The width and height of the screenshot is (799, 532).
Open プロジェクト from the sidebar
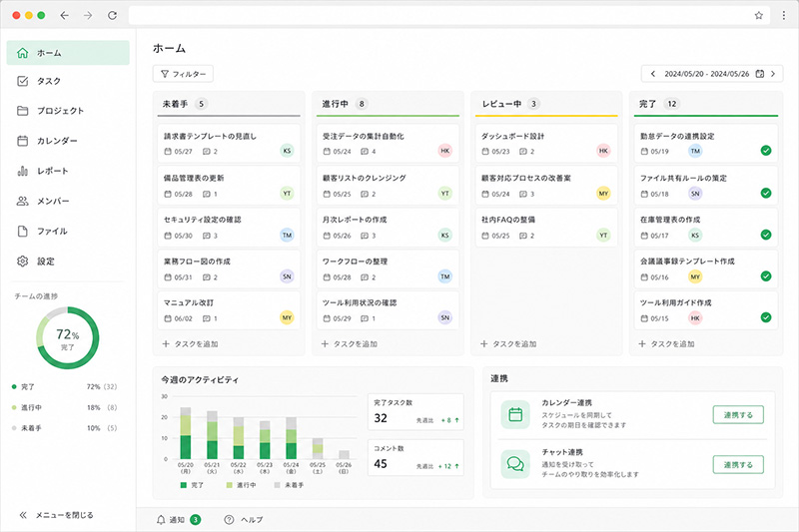click(68, 111)
